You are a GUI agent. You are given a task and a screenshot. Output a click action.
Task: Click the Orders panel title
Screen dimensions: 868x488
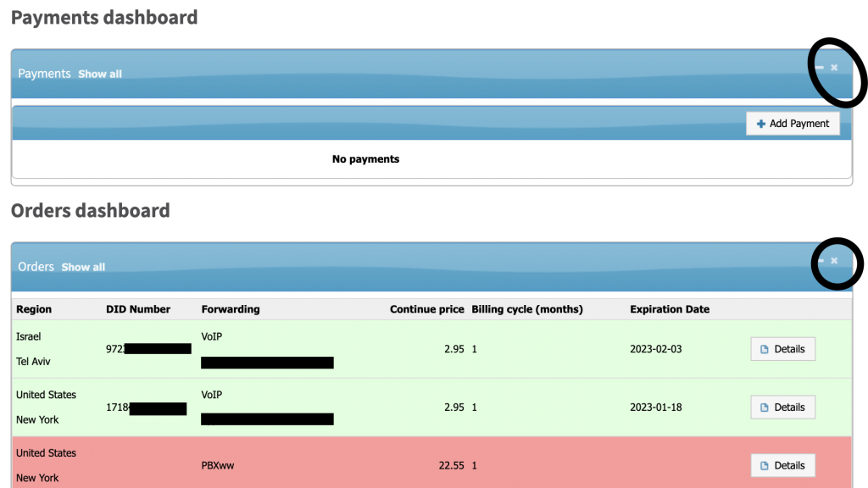[36, 267]
